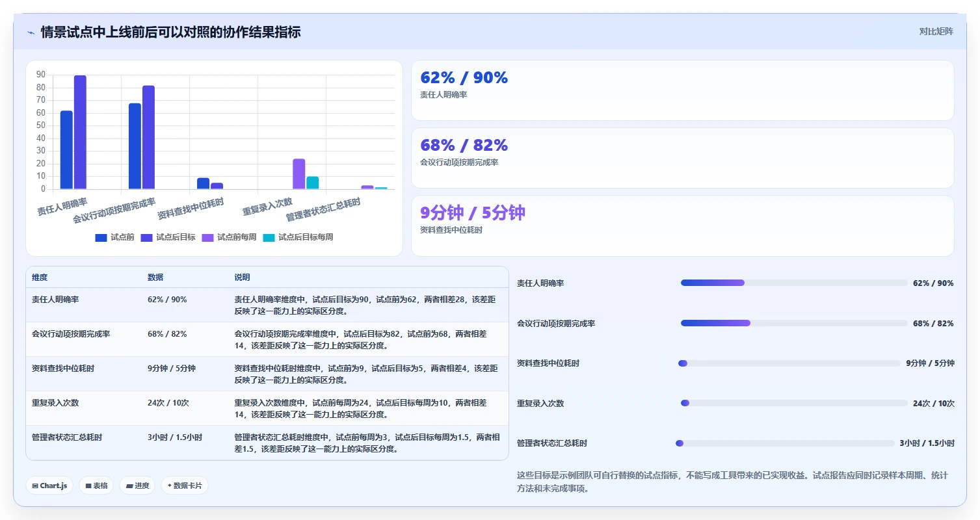The image size is (980, 520).
Task: Select the 9分钟 / 5分钟 data card
Action: 682,226
